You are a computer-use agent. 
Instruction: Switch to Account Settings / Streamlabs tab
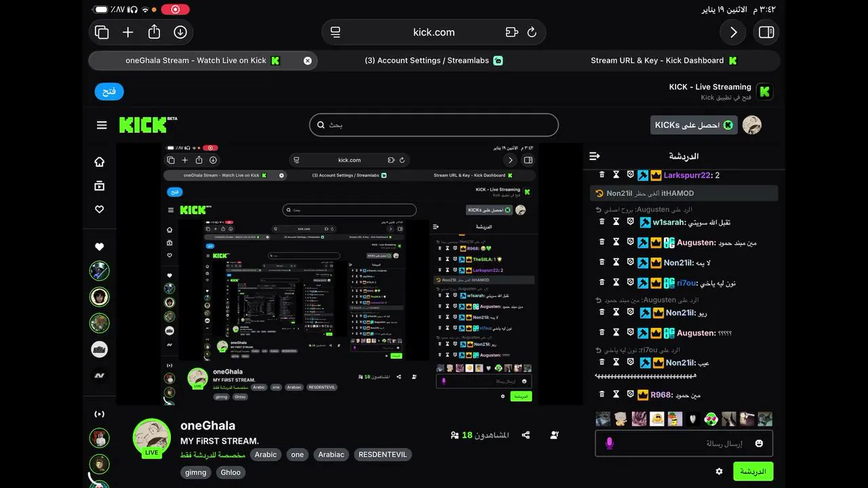click(434, 60)
